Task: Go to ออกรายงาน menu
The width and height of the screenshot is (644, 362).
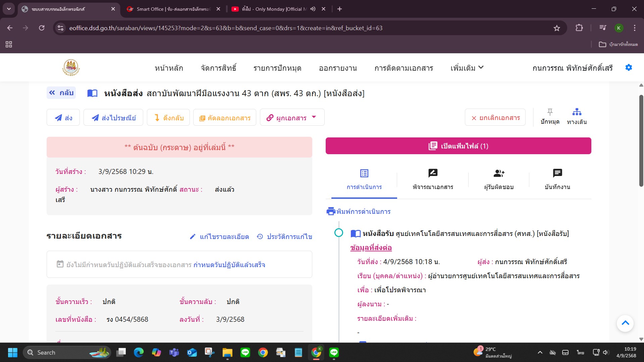Action: point(338,68)
